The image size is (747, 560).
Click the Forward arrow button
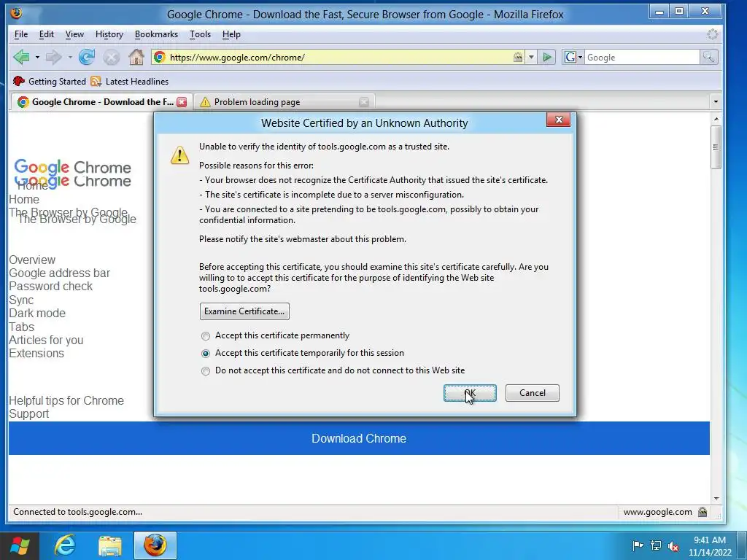53,57
